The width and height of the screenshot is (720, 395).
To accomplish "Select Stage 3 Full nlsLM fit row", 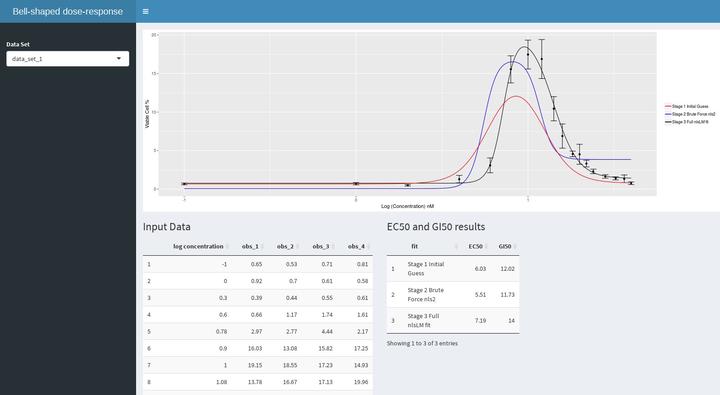I will pos(453,321).
